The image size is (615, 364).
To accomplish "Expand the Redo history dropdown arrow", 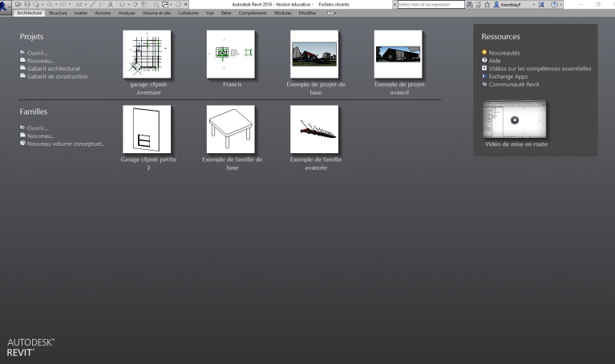I will point(70,5).
